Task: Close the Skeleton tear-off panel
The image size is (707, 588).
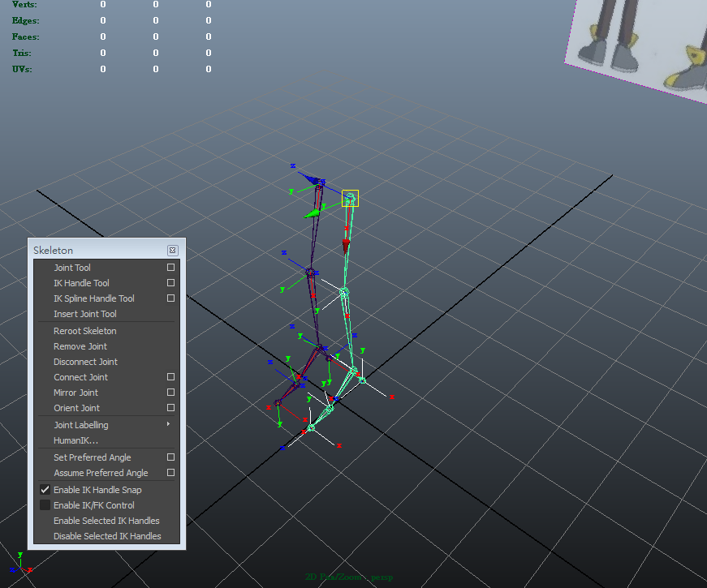Action: pos(172,251)
